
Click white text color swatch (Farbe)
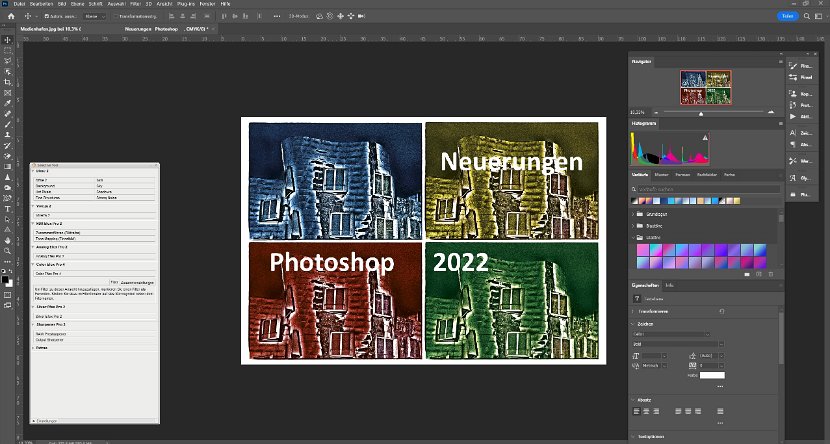[x=712, y=375]
